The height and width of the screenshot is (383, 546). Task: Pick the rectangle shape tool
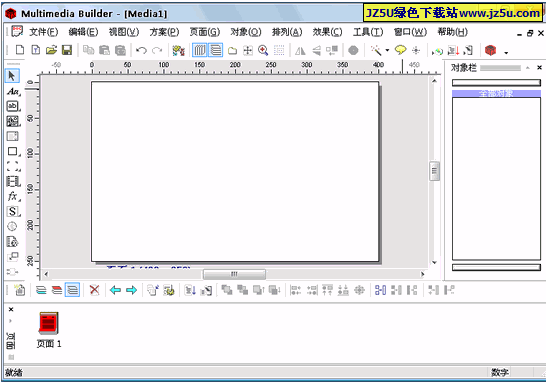pos(13,151)
